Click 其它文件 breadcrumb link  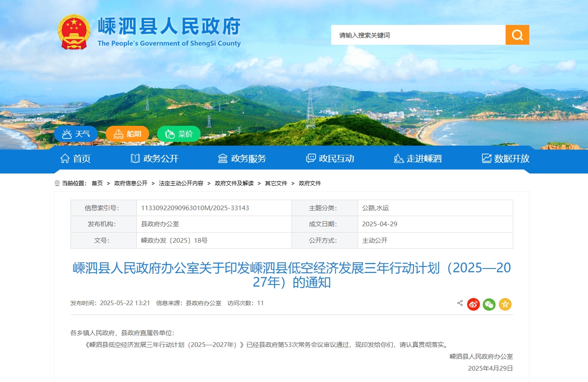(276, 183)
